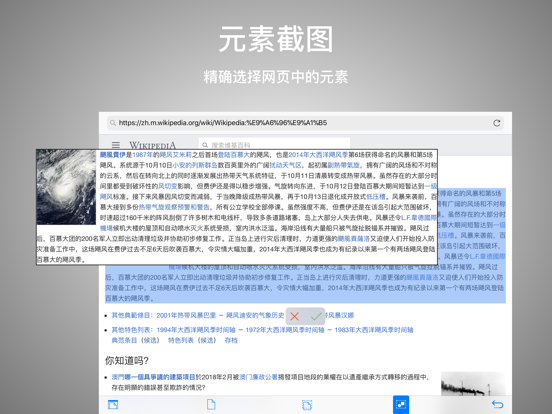Open the 1983年大西洋飓风季时间轴 link
The image size is (552, 414).
pyautogui.click(x=374, y=330)
